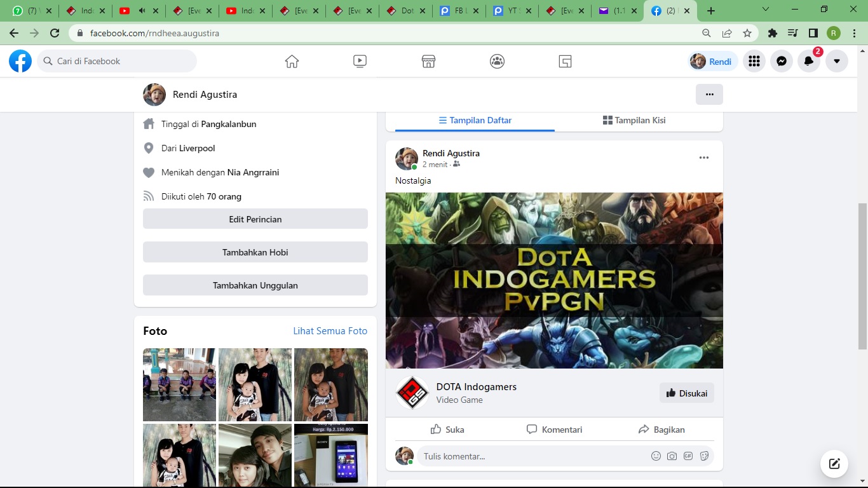Click the Cari di Facebook search field
The height and width of the screenshot is (488, 868).
[x=117, y=61]
